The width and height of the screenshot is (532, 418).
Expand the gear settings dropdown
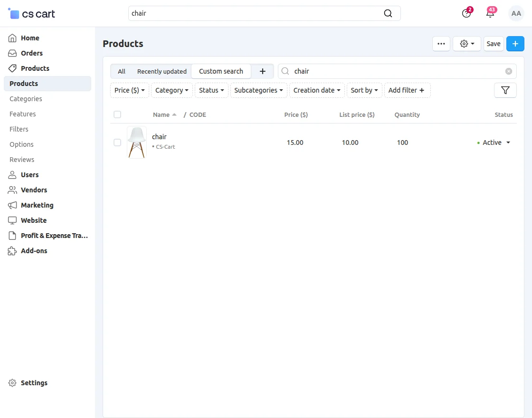467,44
